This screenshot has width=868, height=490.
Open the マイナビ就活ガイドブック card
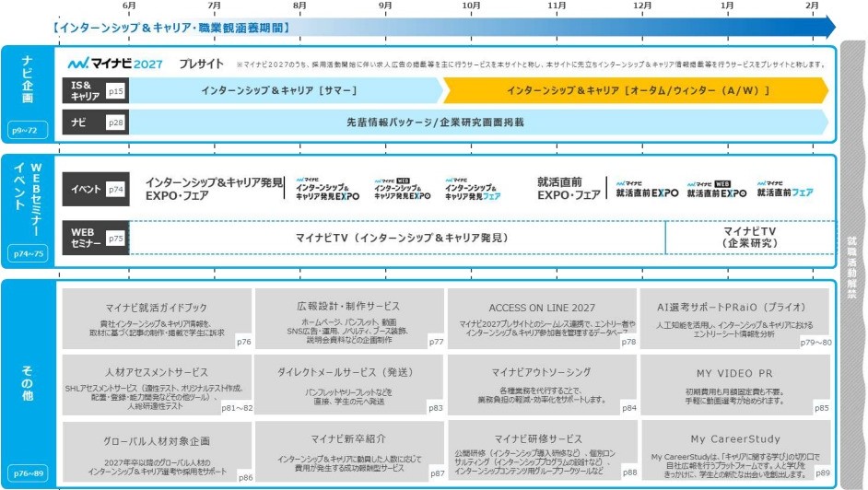pyautogui.click(x=157, y=319)
